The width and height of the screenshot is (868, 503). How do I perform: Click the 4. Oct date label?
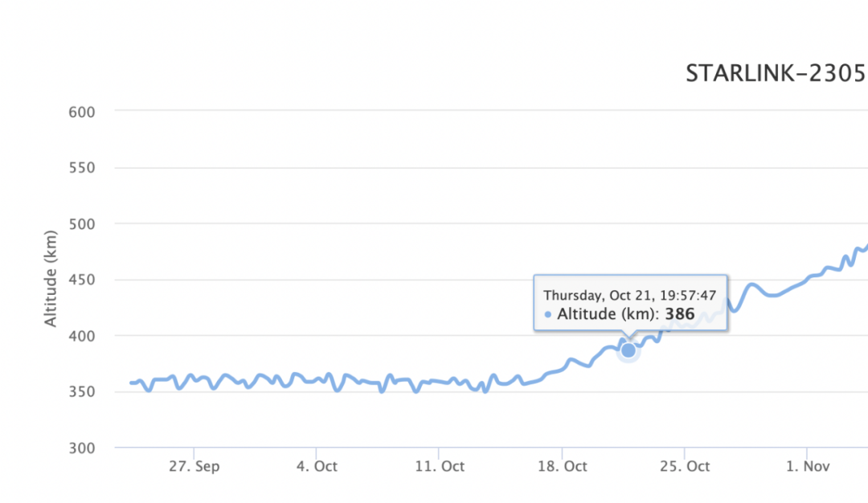317,466
